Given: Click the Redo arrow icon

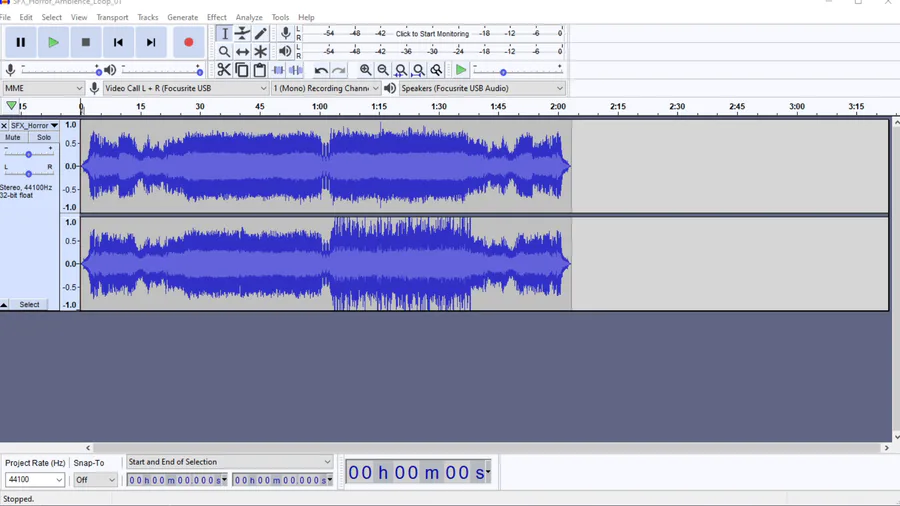Looking at the screenshot, I should [x=339, y=70].
